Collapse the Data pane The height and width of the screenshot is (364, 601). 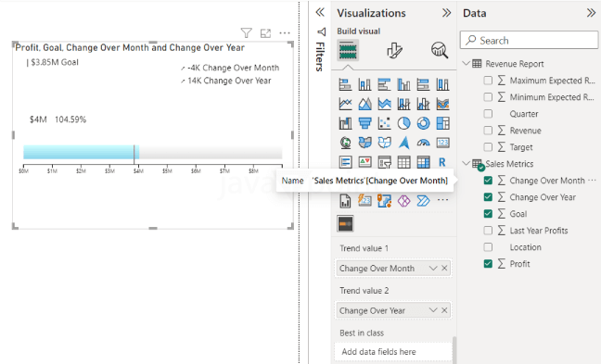click(x=591, y=13)
